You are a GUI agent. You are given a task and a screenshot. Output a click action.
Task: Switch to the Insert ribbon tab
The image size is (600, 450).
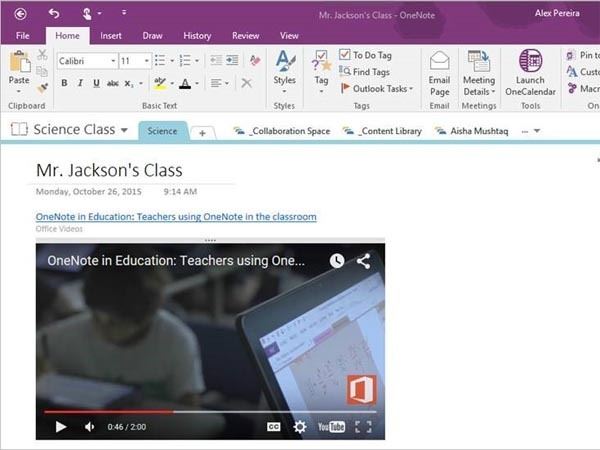(111, 36)
